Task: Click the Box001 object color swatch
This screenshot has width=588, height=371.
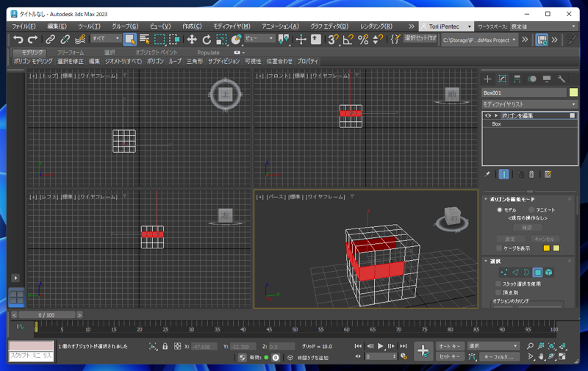Action: click(x=573, y=93)
